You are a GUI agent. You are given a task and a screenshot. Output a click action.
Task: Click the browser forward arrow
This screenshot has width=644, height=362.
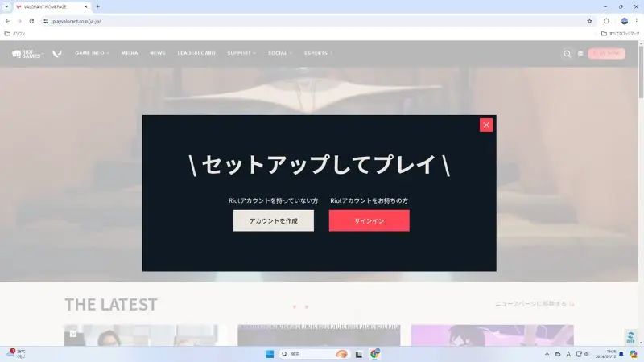(19, 21)
